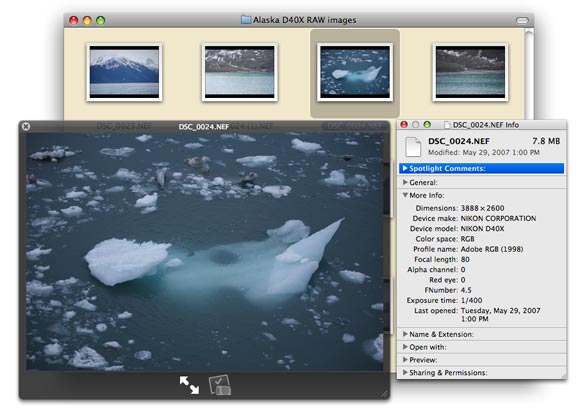Expand the Spotlight Comments section
Viewport: 580px width, 413px height.
(x=405, y=168)
